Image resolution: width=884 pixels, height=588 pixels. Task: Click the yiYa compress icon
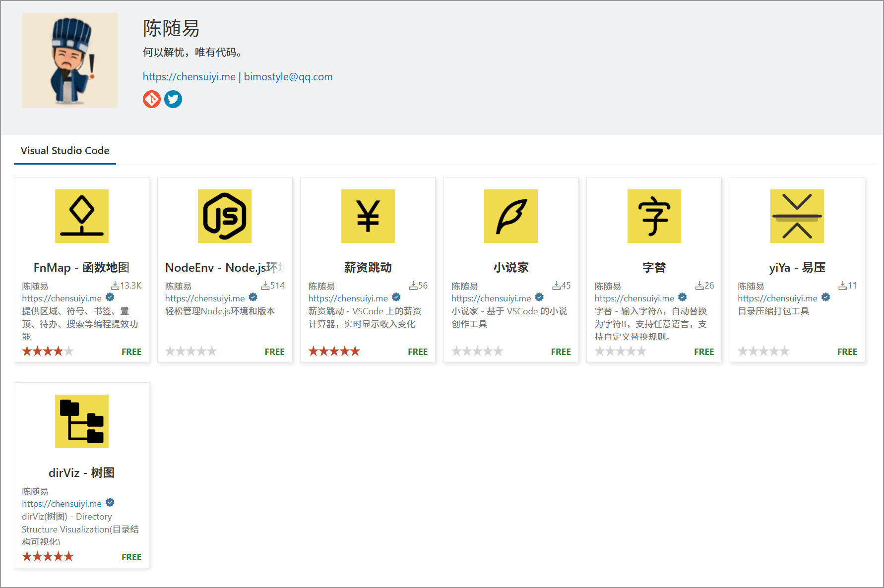click(x=797, y=216)
